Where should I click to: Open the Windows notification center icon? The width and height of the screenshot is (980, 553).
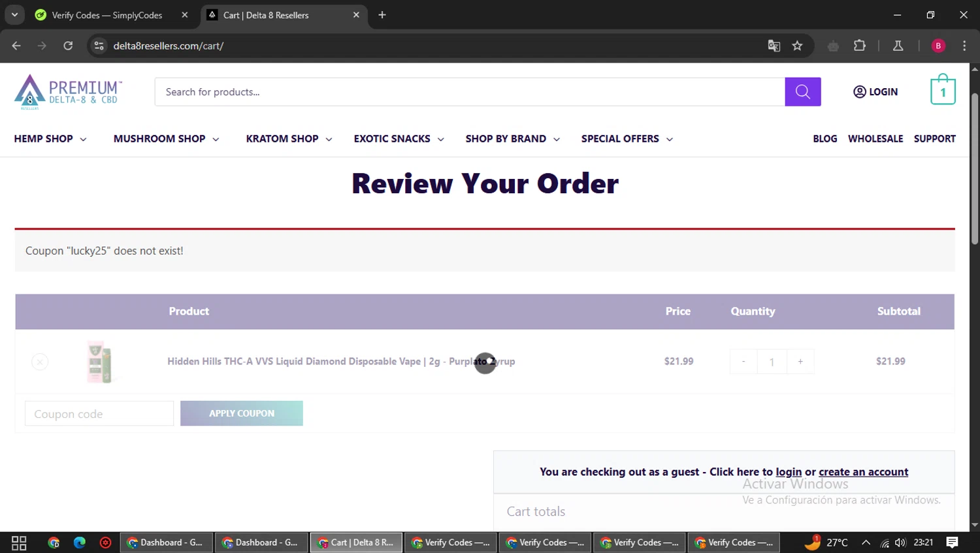(953, 543)
